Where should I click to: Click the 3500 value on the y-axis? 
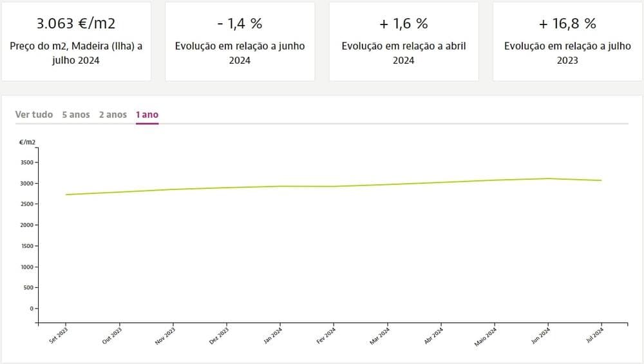click(26, 162)
